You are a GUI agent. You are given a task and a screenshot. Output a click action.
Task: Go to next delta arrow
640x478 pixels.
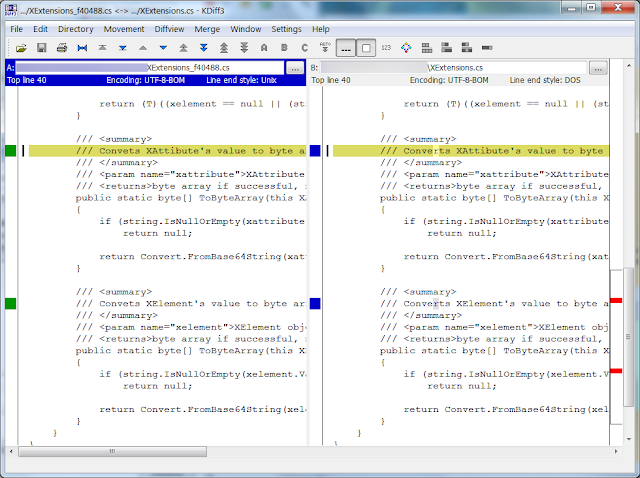[163, 48]
